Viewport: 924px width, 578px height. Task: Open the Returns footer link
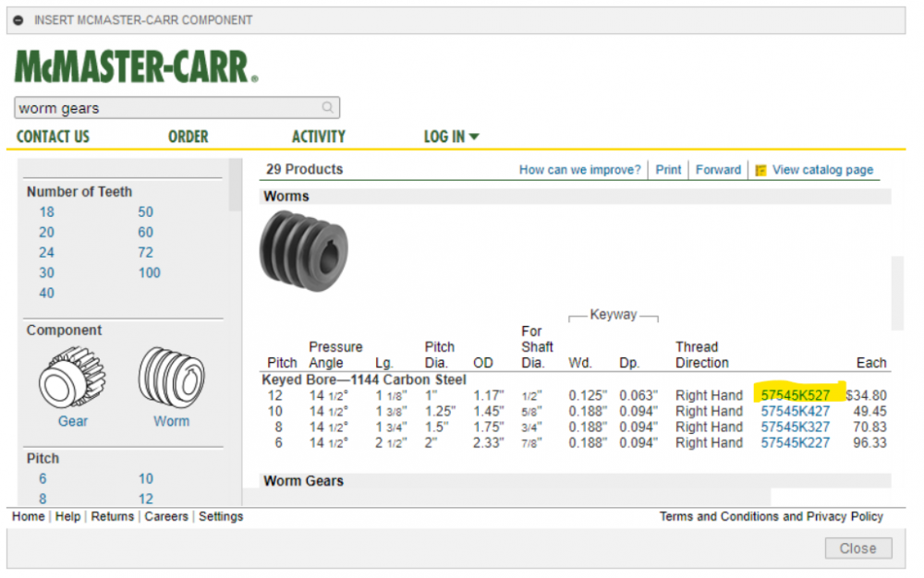pos(113,516)
